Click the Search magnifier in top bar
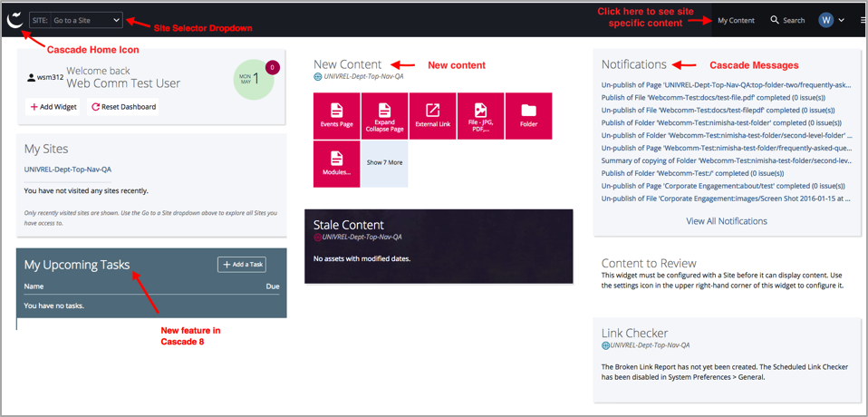The image size is (868, 417). [x=775, y=21]
